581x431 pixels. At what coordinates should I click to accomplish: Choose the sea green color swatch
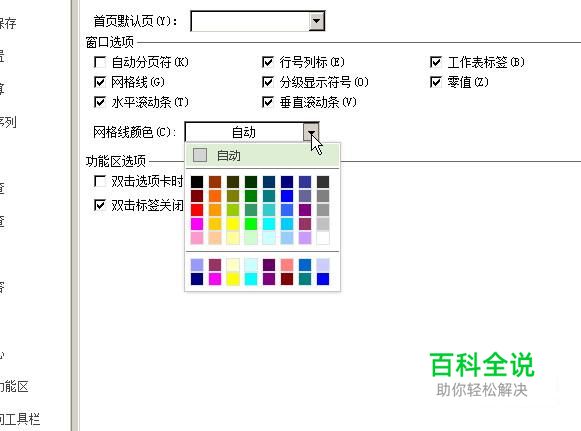(x=251, y=210)
